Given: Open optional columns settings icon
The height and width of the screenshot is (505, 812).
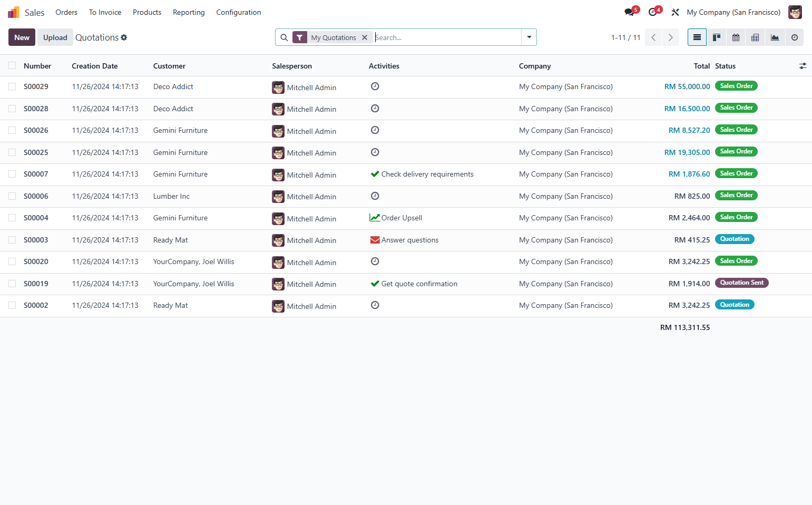Looking at the screenshot, I should click(x=803, y=66).
